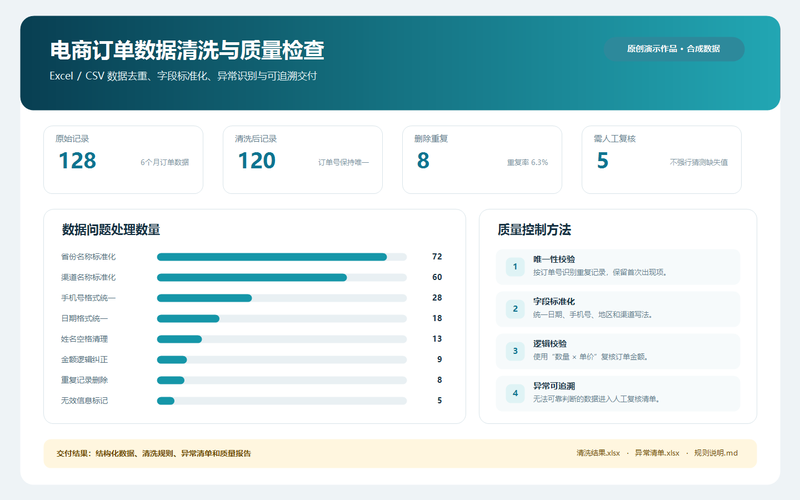Image resolution: width=800 pixels, height=500 pixels.
Task: Click the row label 无效信息标记
Action: pos(84,401)
